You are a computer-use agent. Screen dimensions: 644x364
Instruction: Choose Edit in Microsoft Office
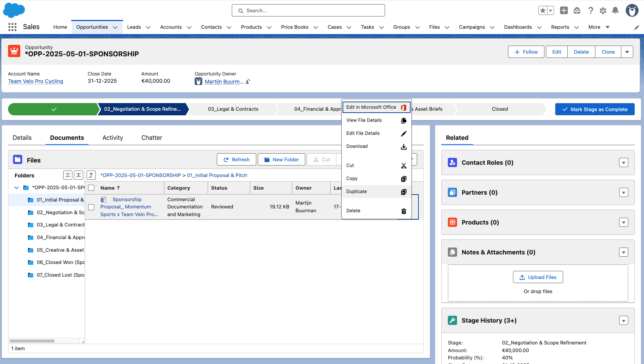[376, 107]
